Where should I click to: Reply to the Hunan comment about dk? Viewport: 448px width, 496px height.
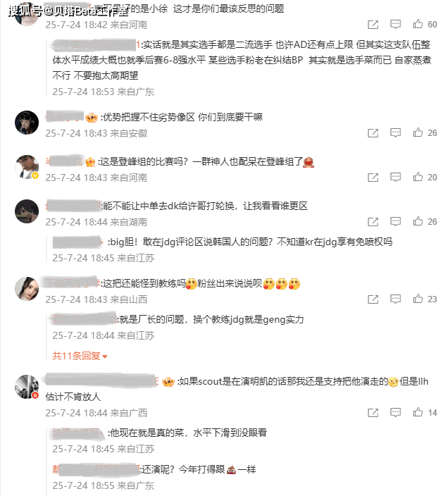pyautogui.click(x=395, y=222)
